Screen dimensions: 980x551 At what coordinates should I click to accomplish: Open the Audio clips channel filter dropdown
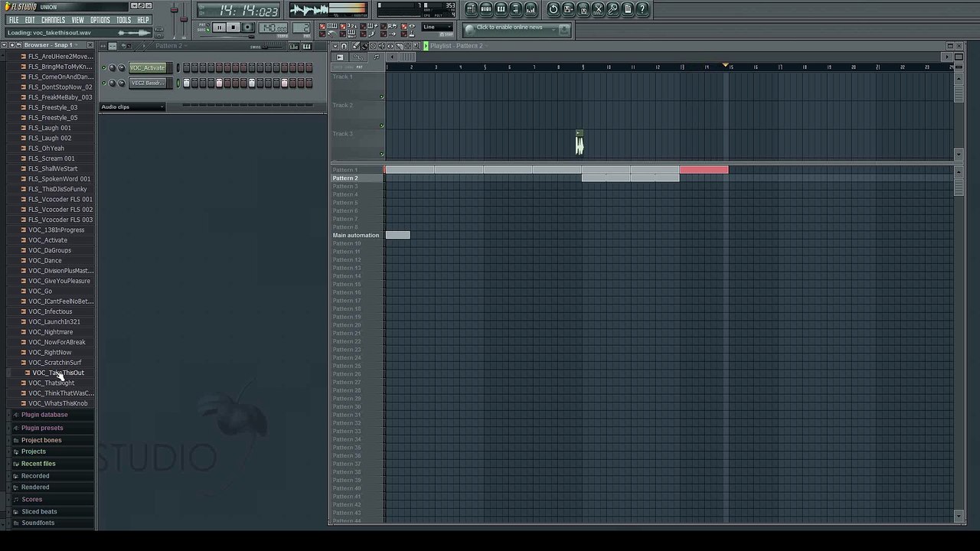[132, 107]
